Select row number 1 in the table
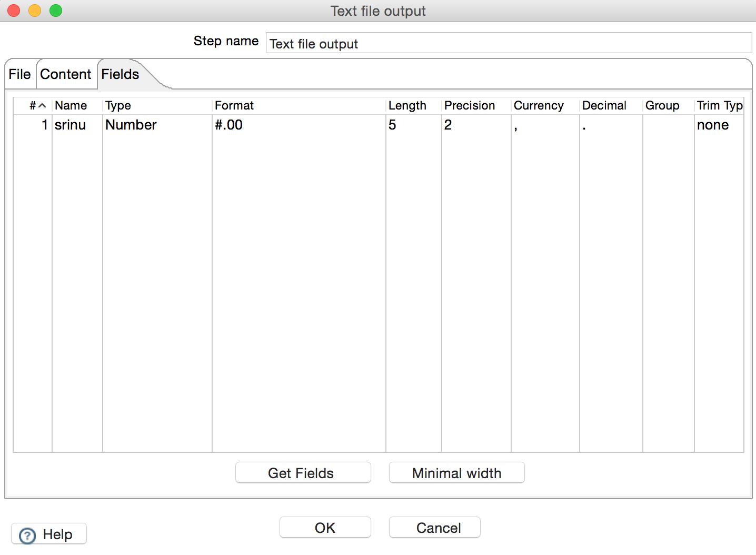756x555 pixels. (x=33, y=125)
